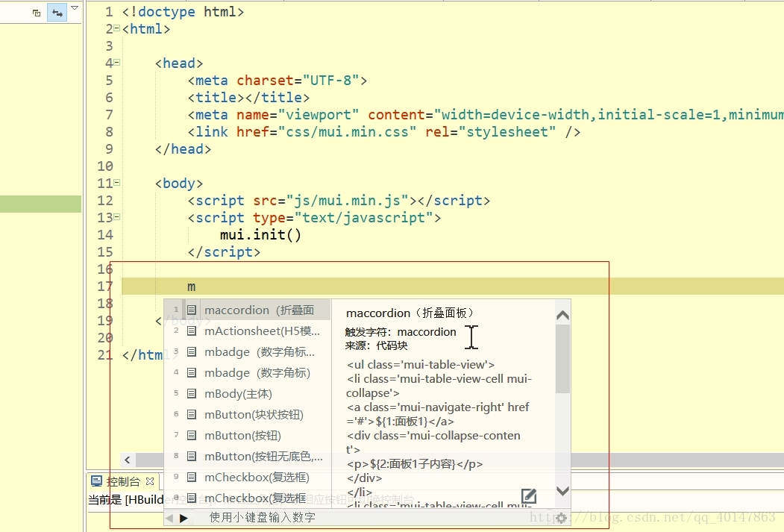
Task: Choose the mButton(按钮无底色,... suggestion
Action: (x=248, y=457)
